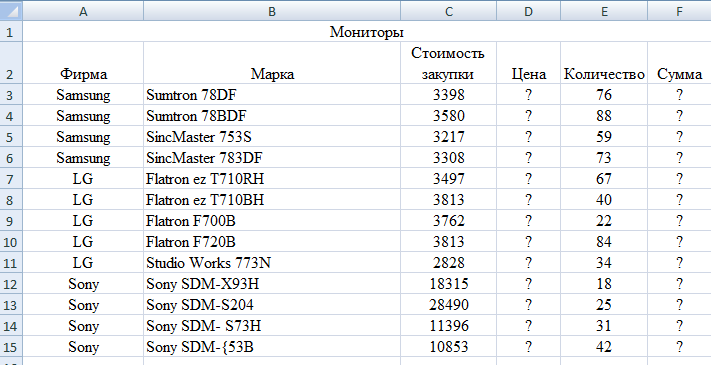
Task: Click the Цена header cell
Action: (x=528, y=63)
